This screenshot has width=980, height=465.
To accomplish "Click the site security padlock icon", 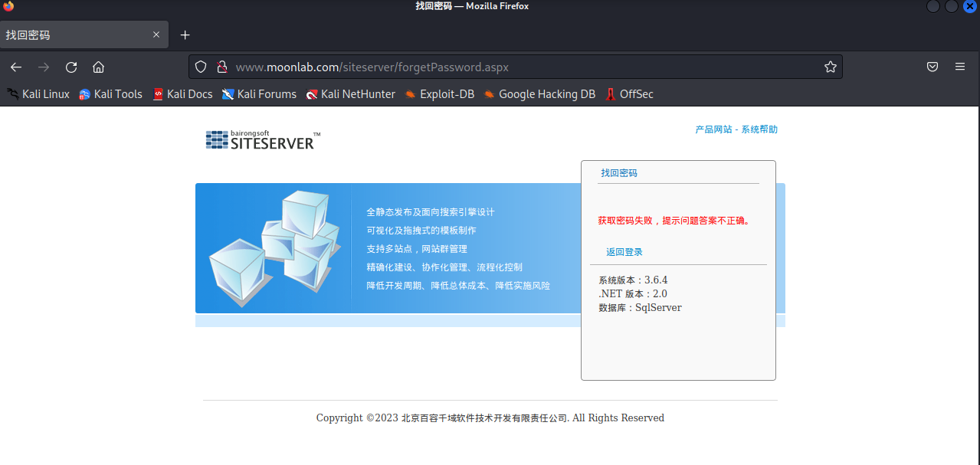I will click(223, 67).
